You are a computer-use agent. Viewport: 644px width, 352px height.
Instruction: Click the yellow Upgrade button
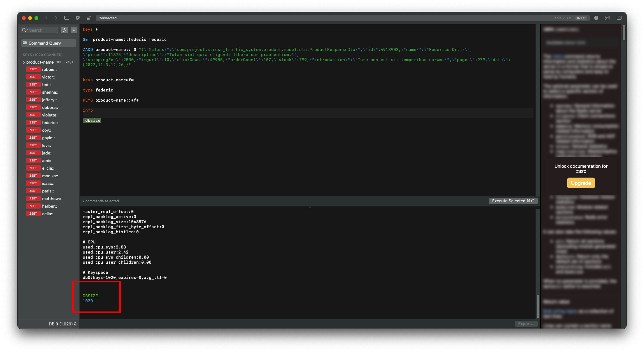(581, 183)
